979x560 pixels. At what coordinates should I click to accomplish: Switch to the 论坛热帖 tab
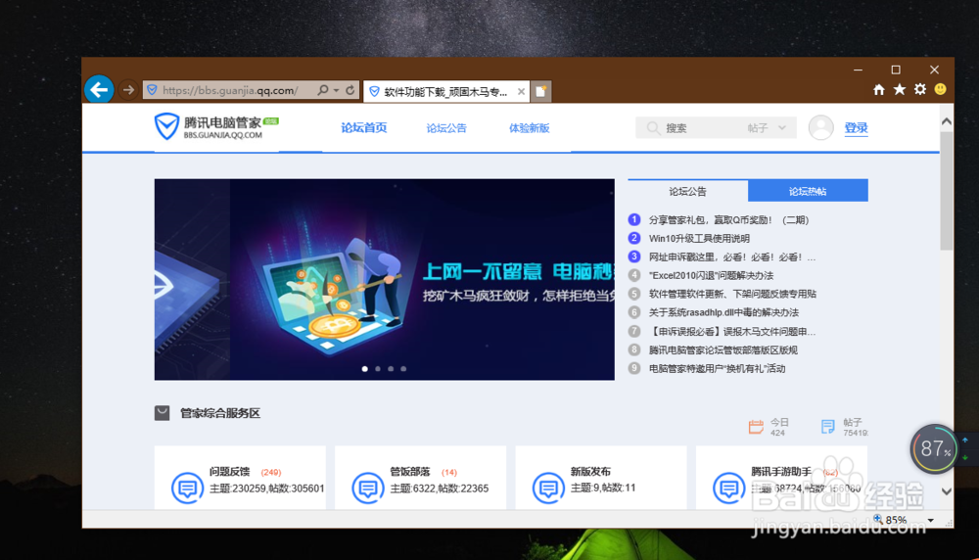tap(808, 191)
